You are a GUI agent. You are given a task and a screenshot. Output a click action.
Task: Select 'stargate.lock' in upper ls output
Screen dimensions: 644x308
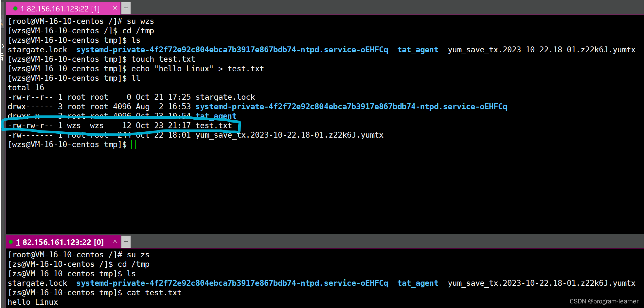pyautogui.click(x=37, y=50)
